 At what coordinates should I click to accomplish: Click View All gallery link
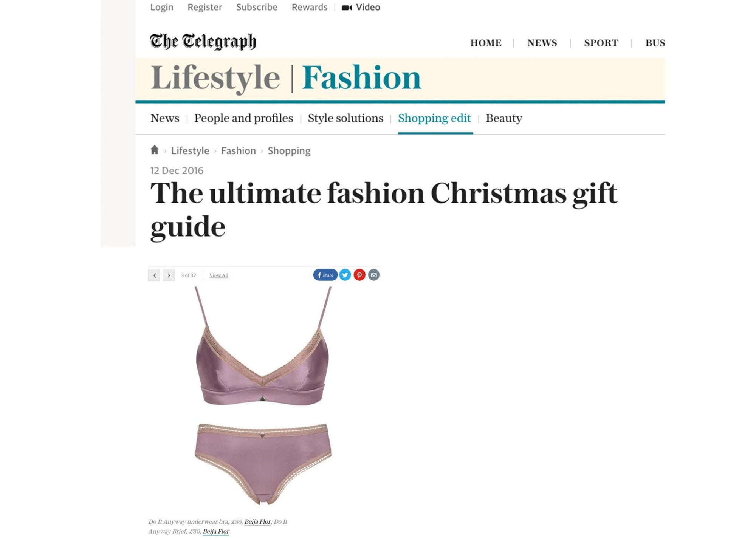coord(219,275)
